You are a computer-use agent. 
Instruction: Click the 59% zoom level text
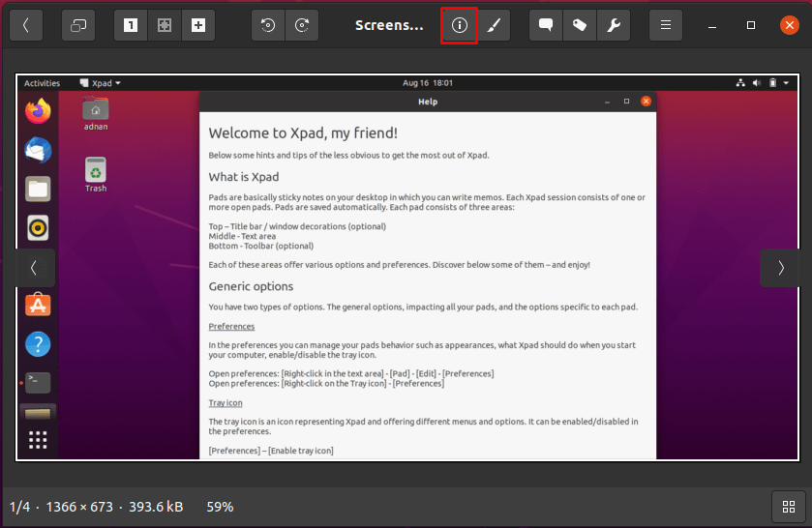click(220, 507)
